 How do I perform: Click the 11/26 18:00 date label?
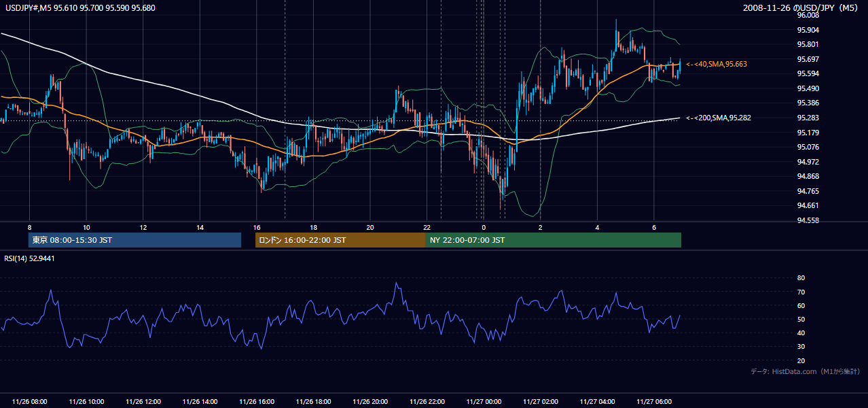tap(313, 402)
